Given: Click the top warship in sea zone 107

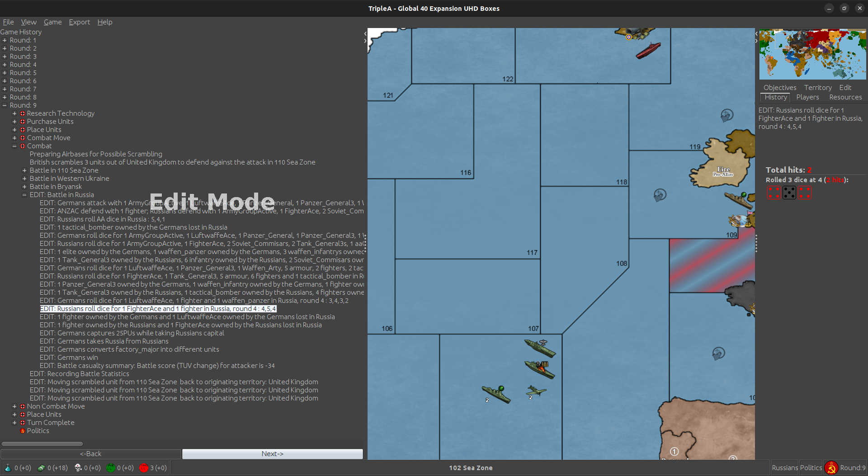Looking at the screenshot, I should pos(540,348).
